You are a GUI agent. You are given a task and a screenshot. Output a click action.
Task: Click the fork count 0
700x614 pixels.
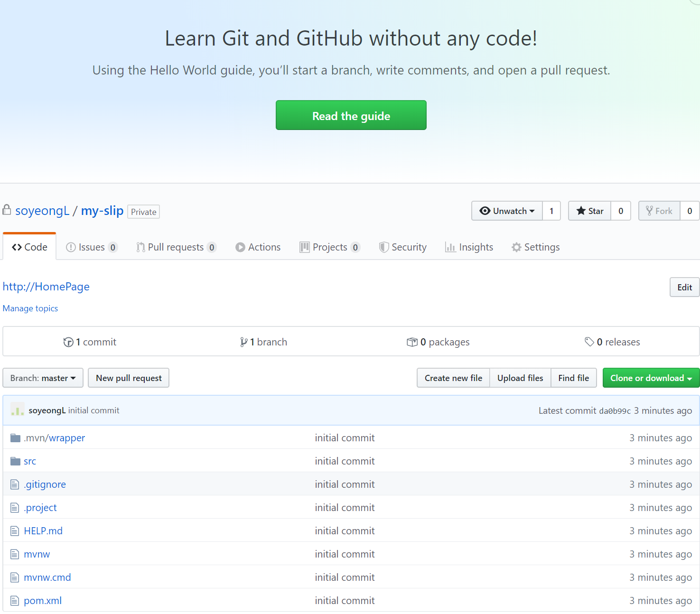point(690,211)
